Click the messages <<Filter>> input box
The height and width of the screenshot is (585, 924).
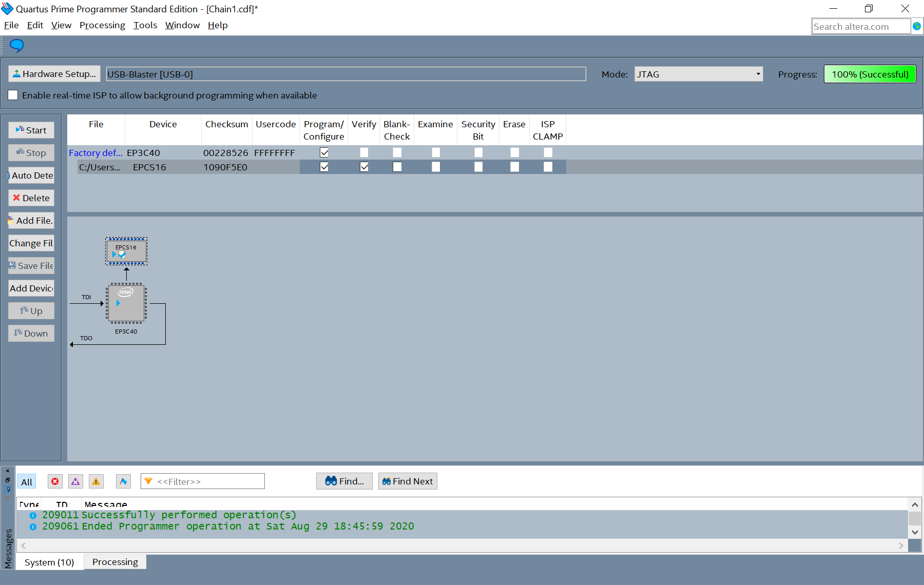(x=203, y=481)
